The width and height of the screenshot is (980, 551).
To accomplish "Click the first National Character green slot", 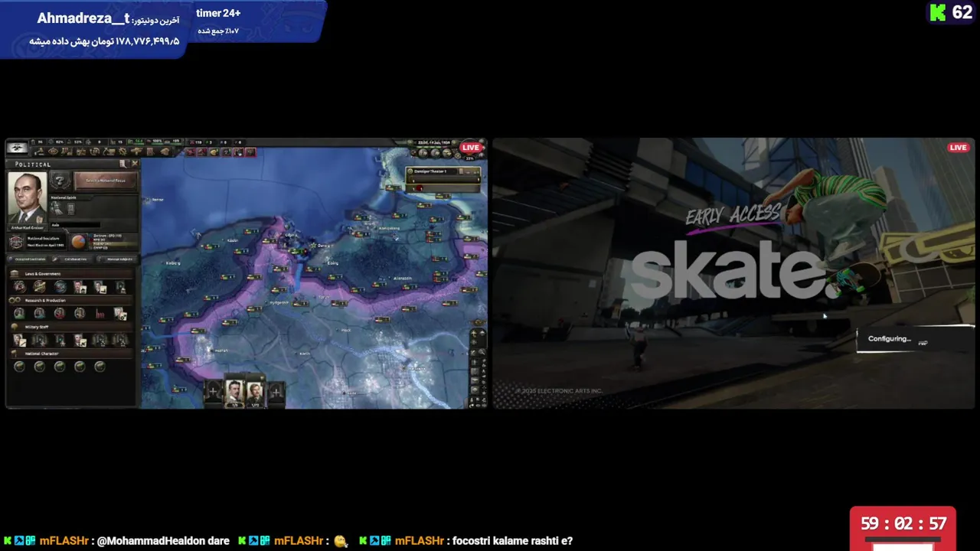I will [19, 366].
